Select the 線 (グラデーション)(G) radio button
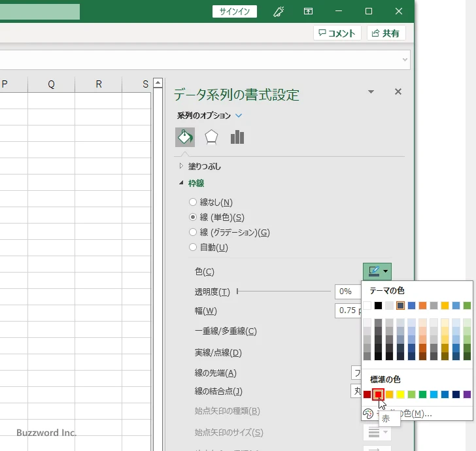This screenshot has width=476, height=451. pyautogui.click(x=193, y=232)
